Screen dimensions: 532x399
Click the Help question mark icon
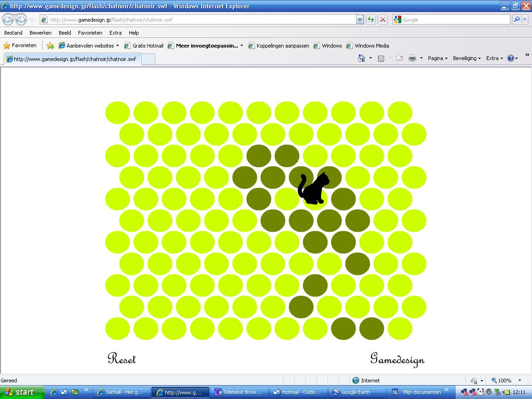point(511,58)
